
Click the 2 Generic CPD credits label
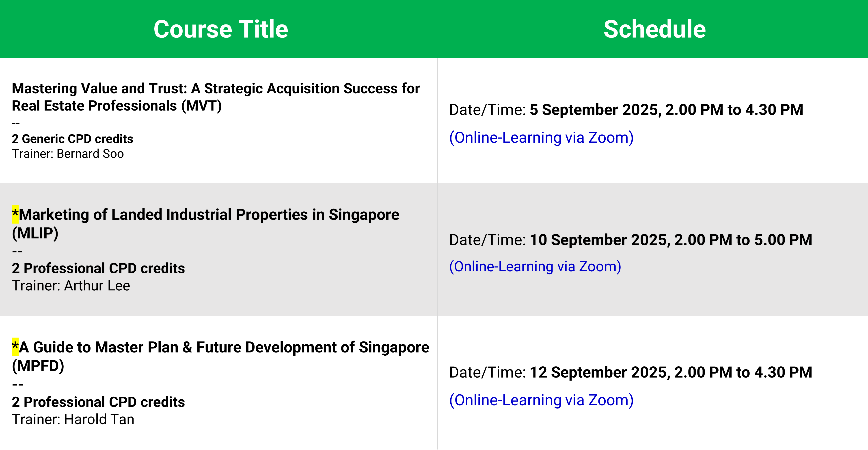(x=72, y=139)
